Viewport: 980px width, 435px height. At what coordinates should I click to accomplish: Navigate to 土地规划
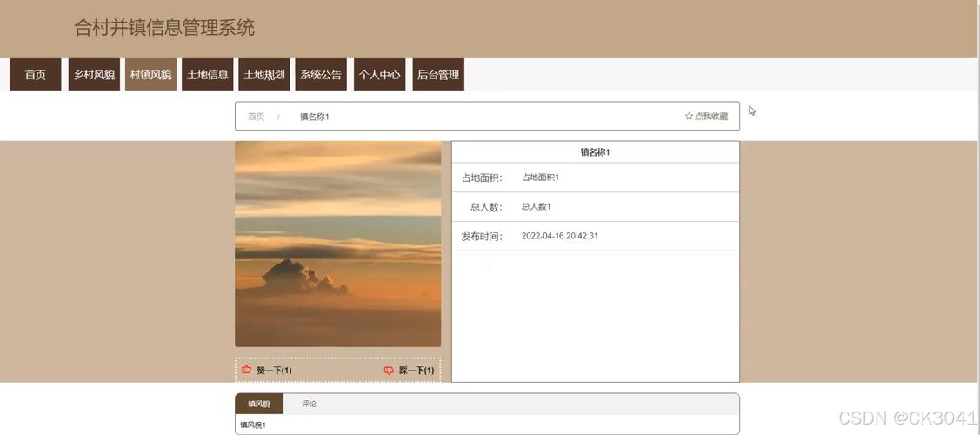(x=264, y=75)
